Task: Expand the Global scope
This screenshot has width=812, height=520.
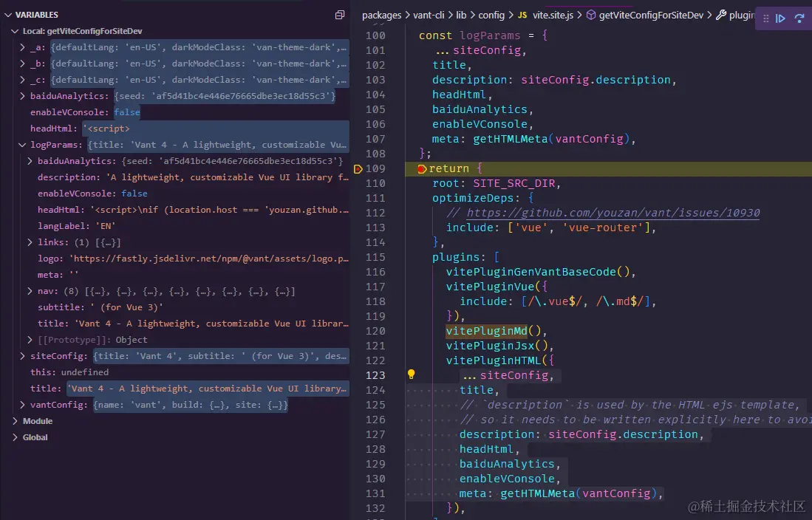Action: click(x=15, y=437)
